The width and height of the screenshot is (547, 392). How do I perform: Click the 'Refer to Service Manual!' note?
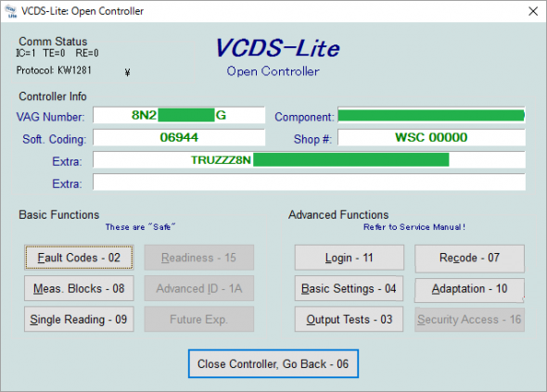pos(414,227)
